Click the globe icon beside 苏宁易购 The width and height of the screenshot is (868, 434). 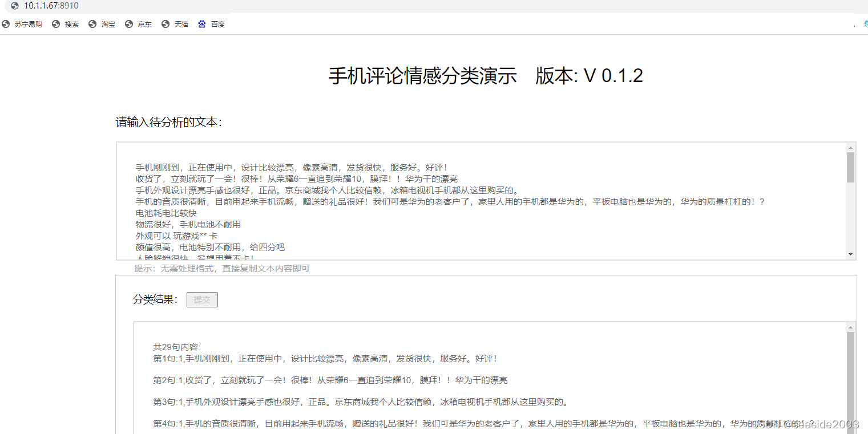click(x=6, y=25)
